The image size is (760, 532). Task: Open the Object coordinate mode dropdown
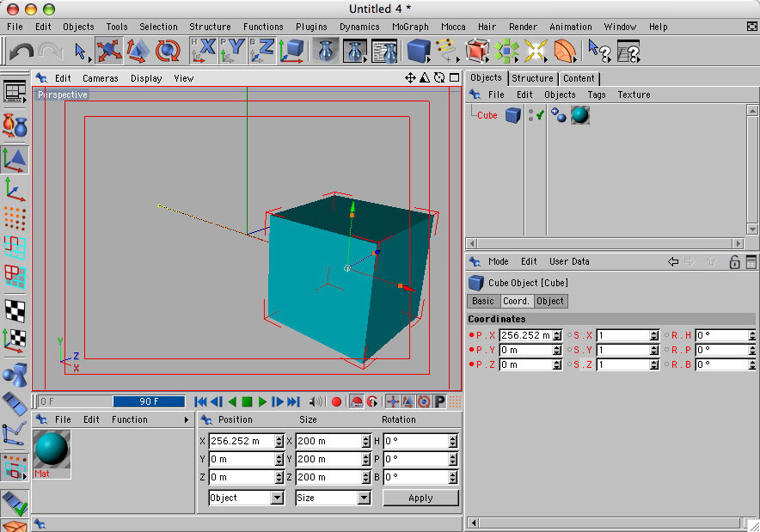pyautogui.click(x=246, y=498)
